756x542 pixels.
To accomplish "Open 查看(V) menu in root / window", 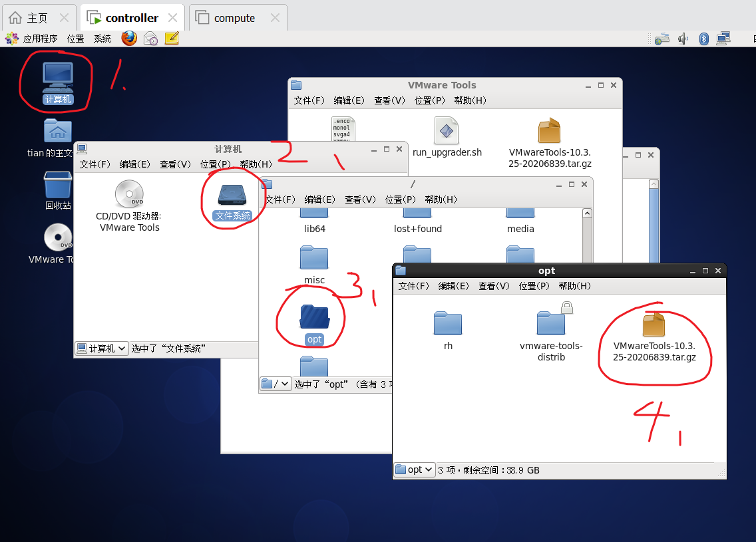I will pyautogui.click(x=360, y=200).
